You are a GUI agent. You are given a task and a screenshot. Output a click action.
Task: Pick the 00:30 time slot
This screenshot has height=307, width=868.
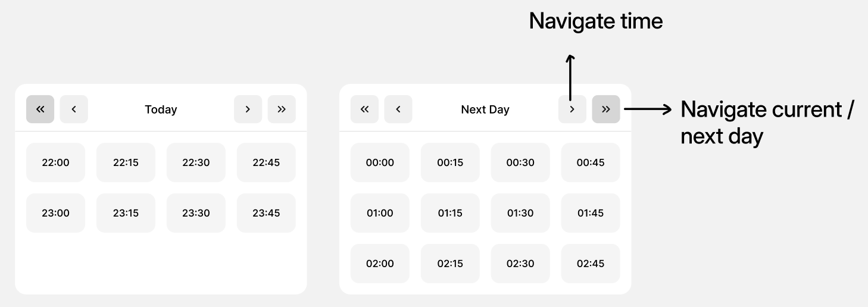[520, 162]
